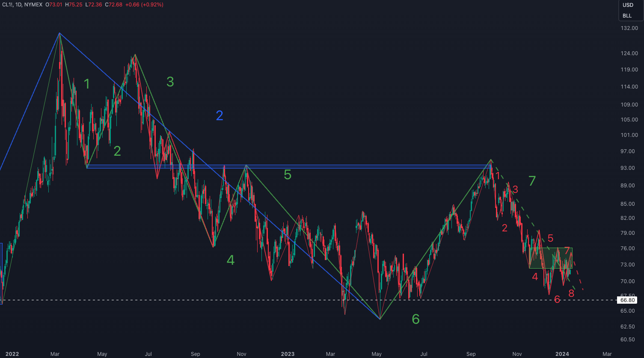Open the USD currency selector

click(x=627, y=5)
